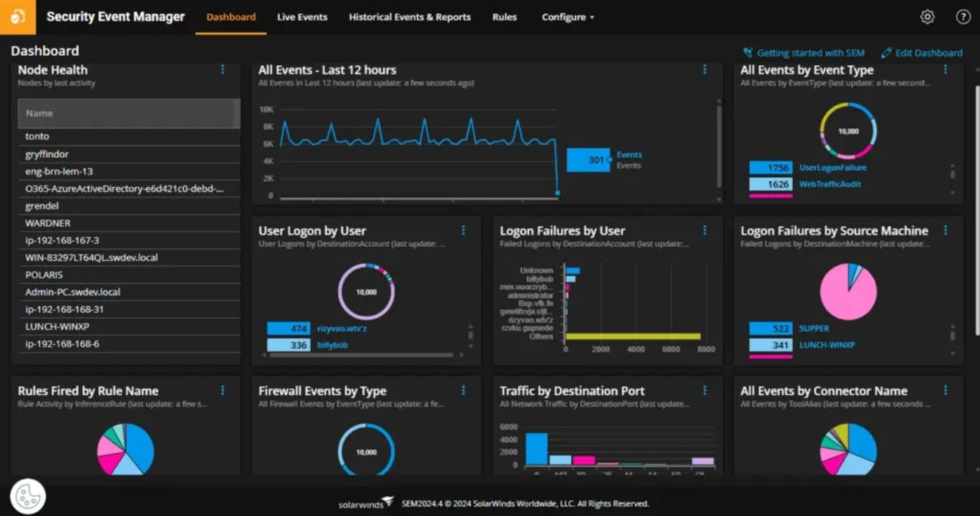The height and width of the screenshot is (516, 980).
Task: Click the SolarWinds orange logo icon
Action: (18, 17)
